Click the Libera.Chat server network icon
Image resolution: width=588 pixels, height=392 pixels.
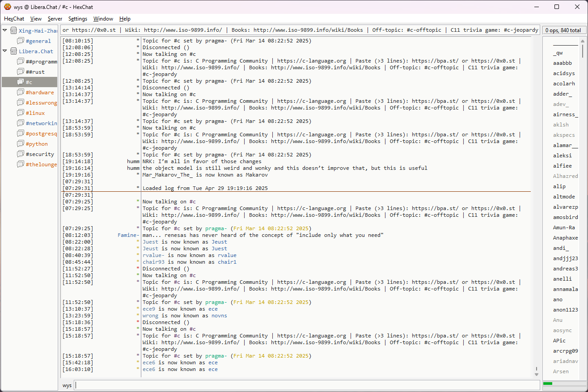coord(14,51)
